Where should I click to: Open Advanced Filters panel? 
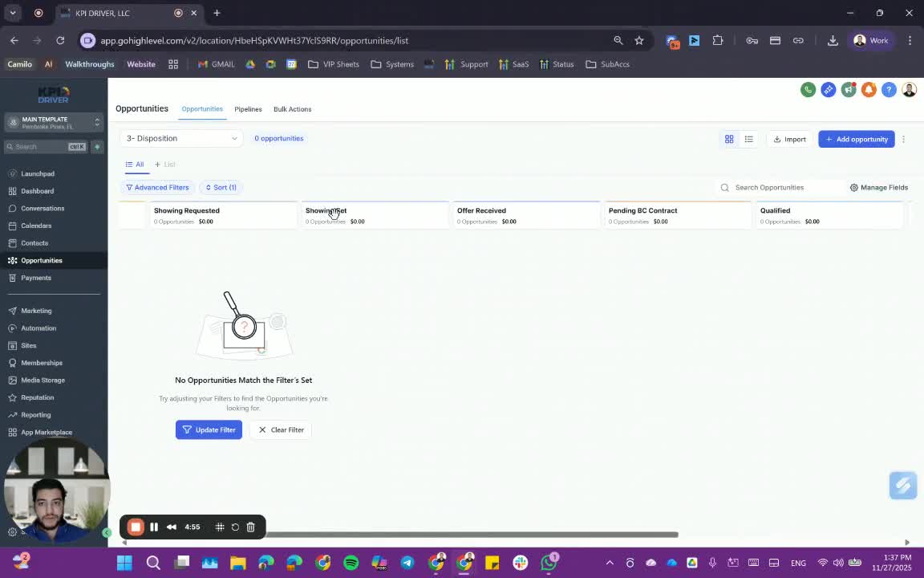point(157,188)
